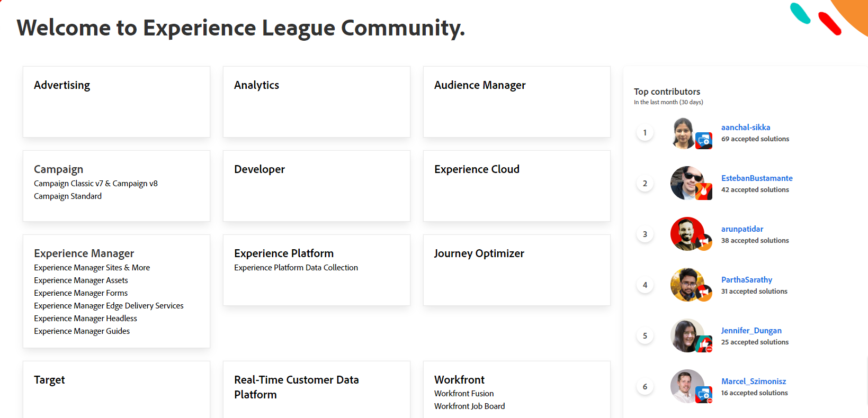The width and height of the screenshot is (868, 418).
Task: Click the '42 accepted solutions' text
Action: click(x=755, y=190)
